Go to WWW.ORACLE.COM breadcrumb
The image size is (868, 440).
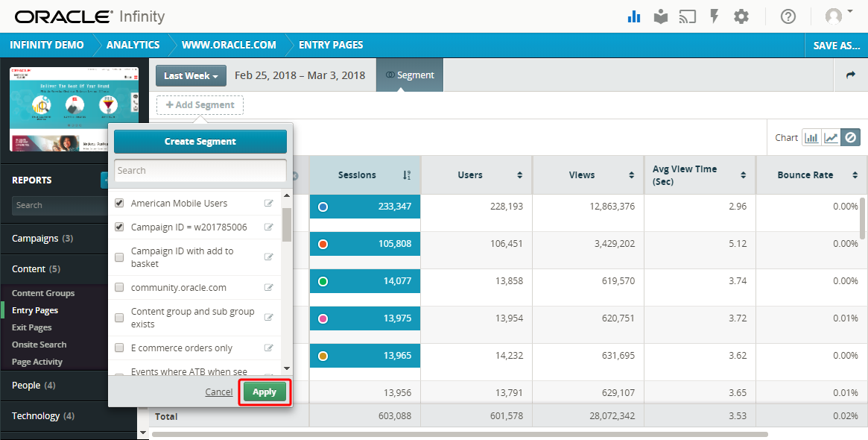[229, 45]
